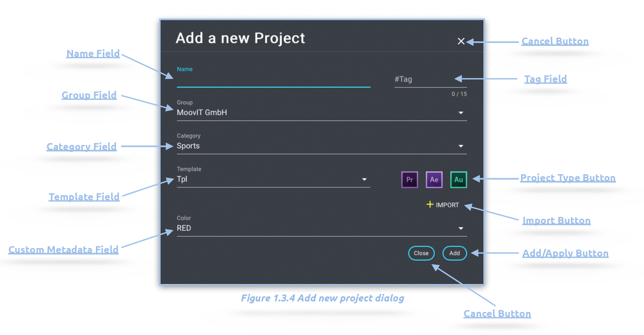Open the Add/Apply Button link
This screenshot has height=335, width=644.
click(565, 253)
